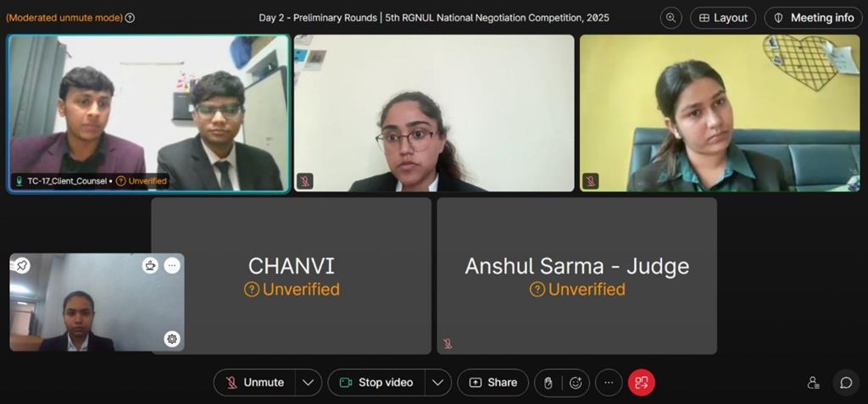868x404 pixels.
Task: Click the coffee cup icon on self-view
Action: pyautogui.click(x=150, y=266)
